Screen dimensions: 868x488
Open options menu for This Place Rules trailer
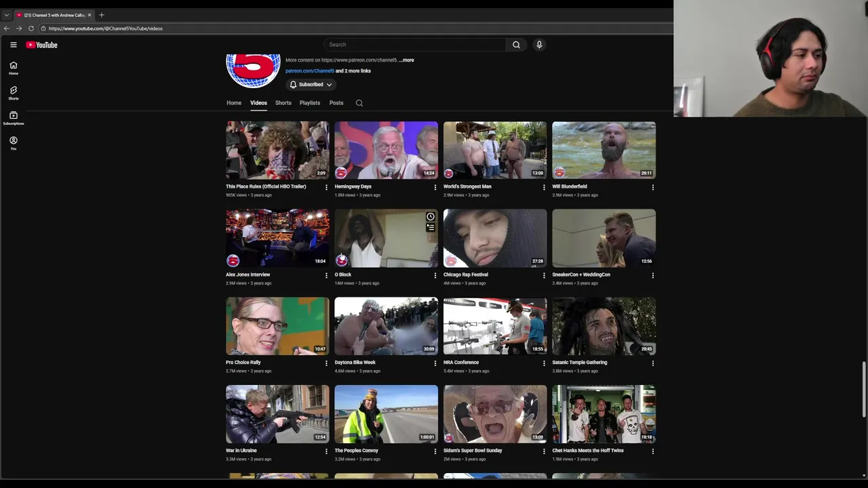[x=326, y=188]
